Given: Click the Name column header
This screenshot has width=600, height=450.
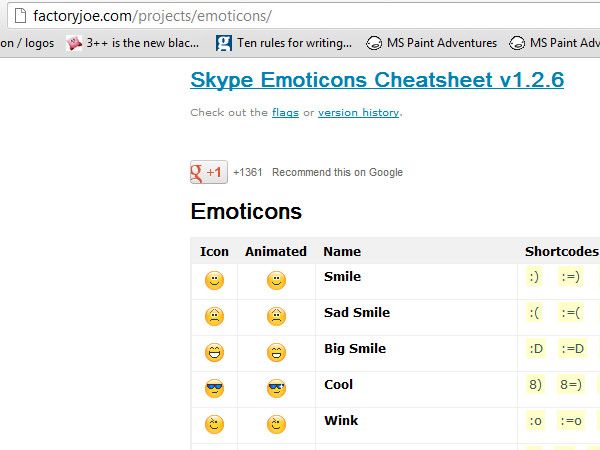Looking at the screenshot, I should [x=342, y=251].
